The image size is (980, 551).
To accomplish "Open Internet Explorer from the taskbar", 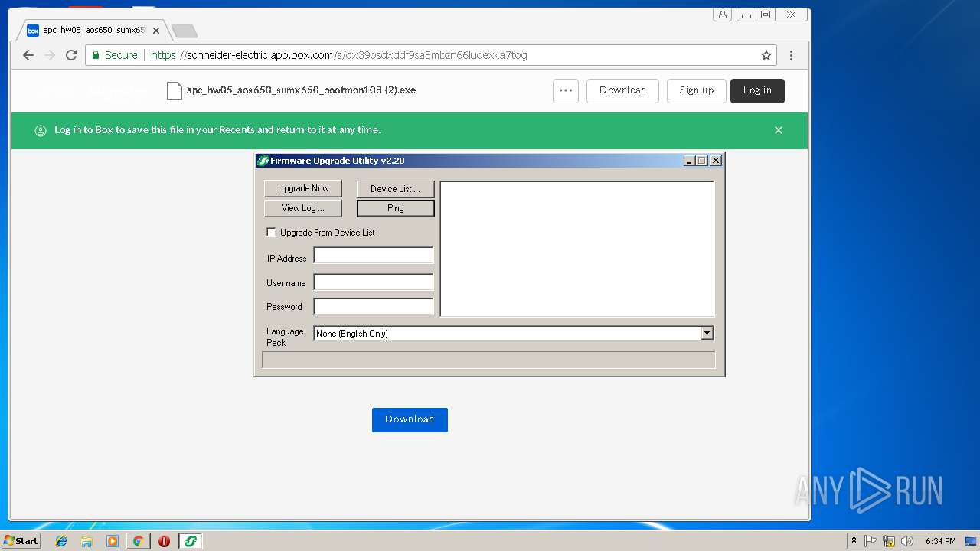I will [x=61, y=541].
